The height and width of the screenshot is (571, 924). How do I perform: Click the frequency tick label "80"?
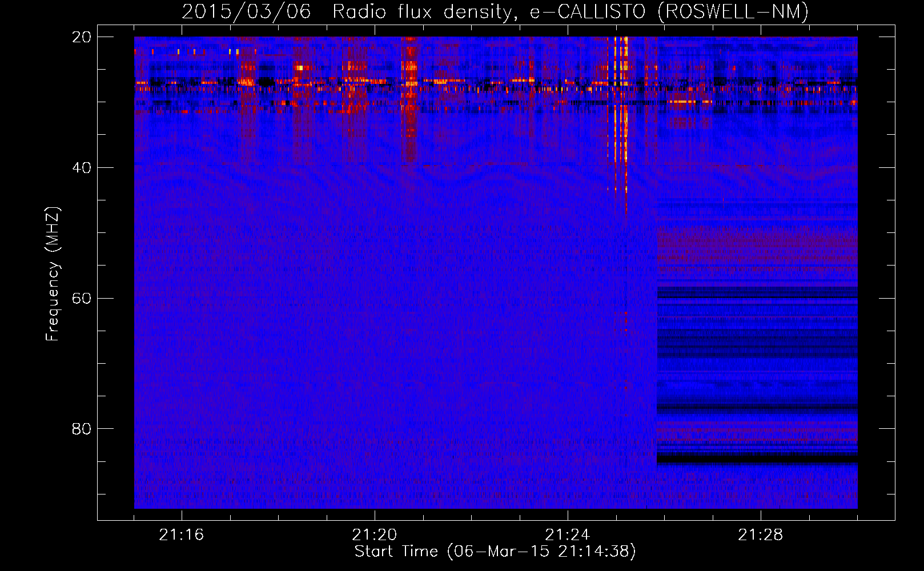coord(82,429)
